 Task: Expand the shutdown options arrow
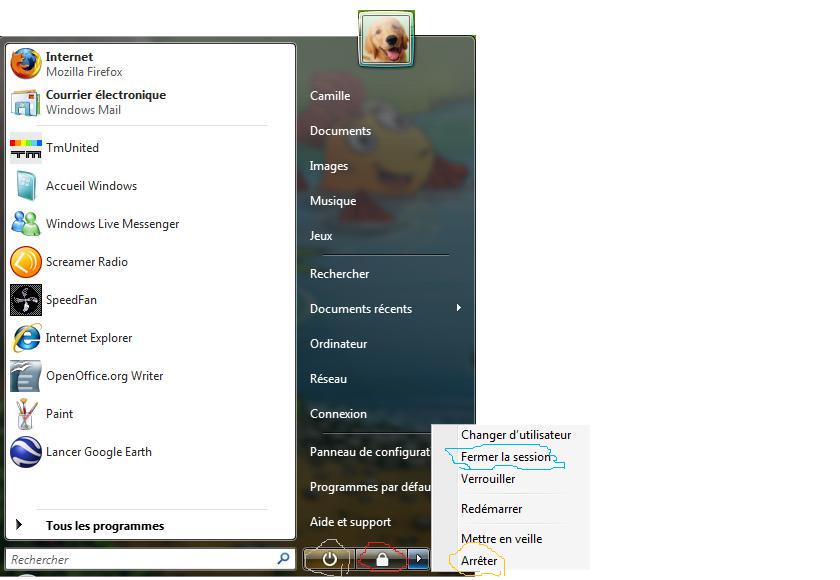click(419, 560)
